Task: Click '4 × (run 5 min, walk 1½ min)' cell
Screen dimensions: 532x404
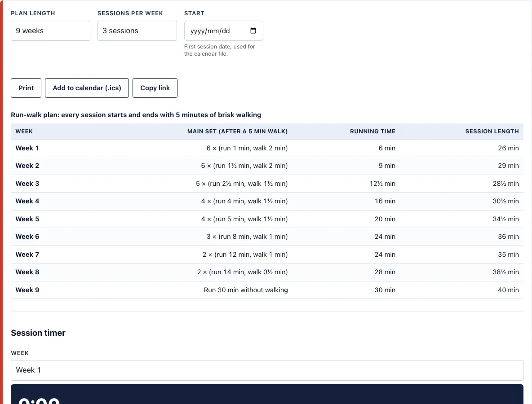Action: pos(244,220)
